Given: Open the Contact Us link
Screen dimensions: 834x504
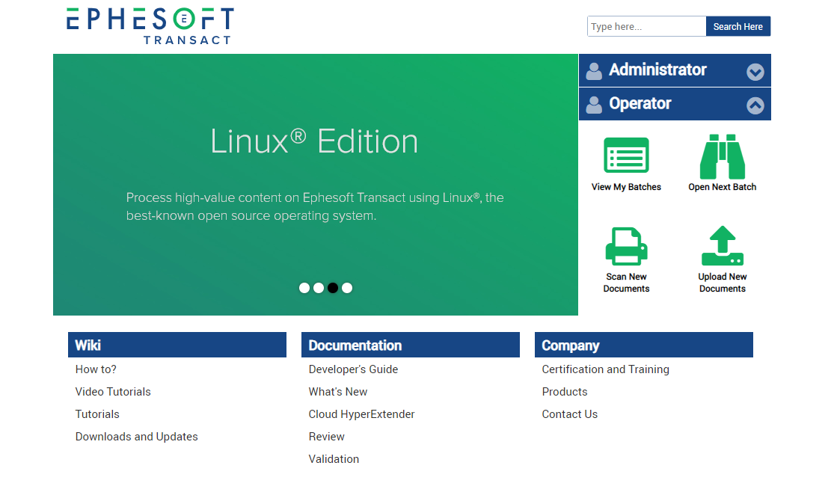Looking at the screenshot, I should [x=570, y=414].
